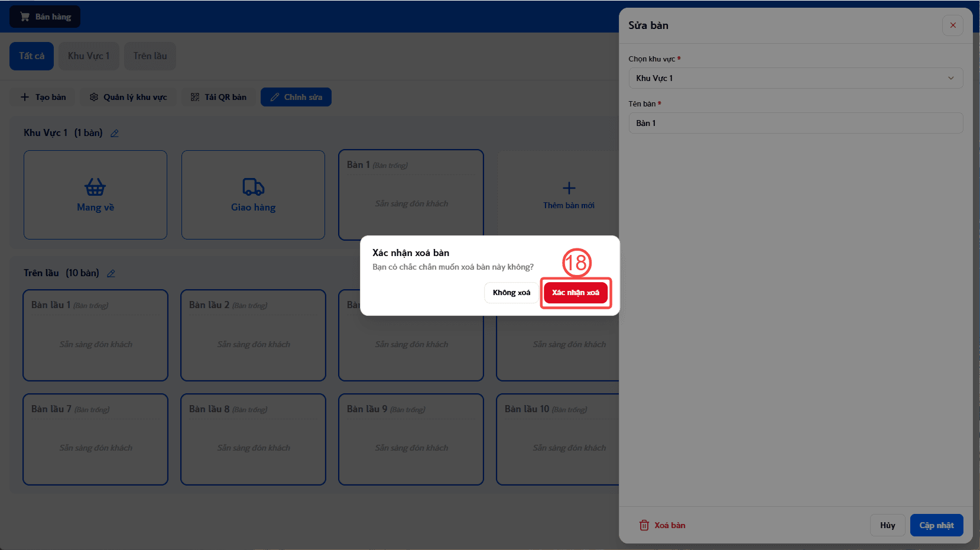The image size is (980, 550).
Task: Toggle the Chỉnh sửa edit mode
Action: click(296, 97)
